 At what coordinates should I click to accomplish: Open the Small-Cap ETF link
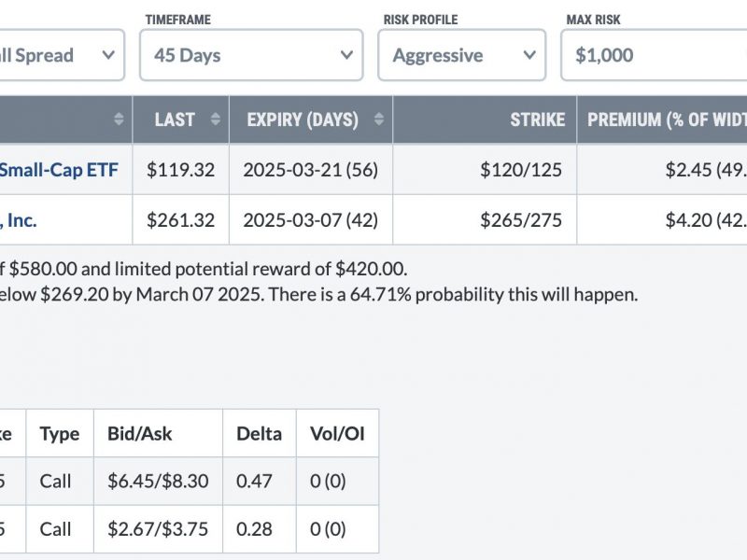(x=59, y=170)
